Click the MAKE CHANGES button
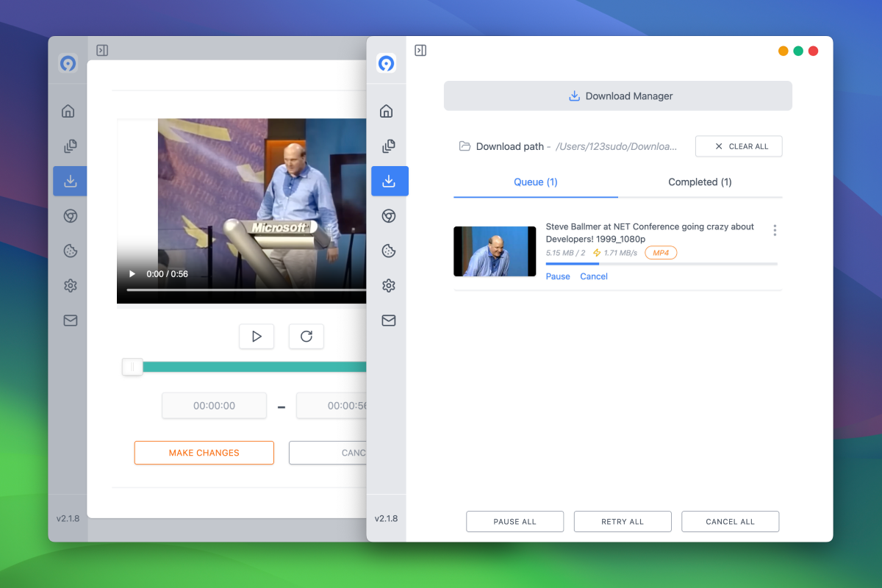Viewport: 882px width, 588px height. click(x=204, y=453)
